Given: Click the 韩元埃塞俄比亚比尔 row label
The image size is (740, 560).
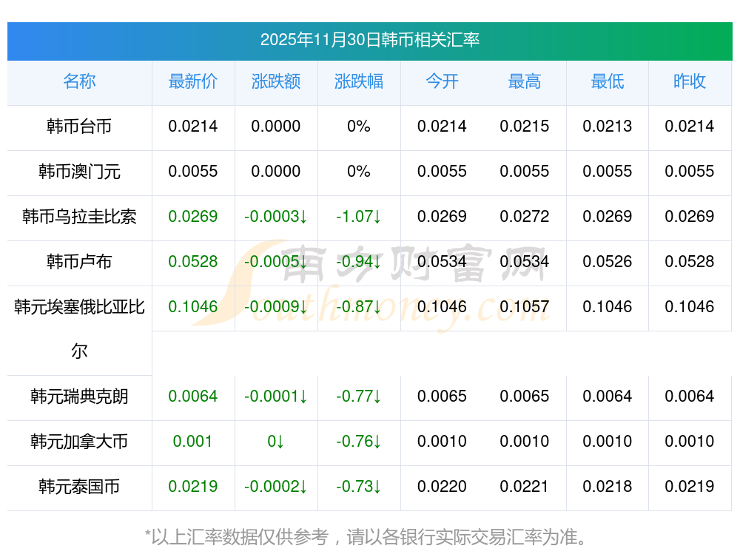Looking at the screenshot, I should click(79, 307).
